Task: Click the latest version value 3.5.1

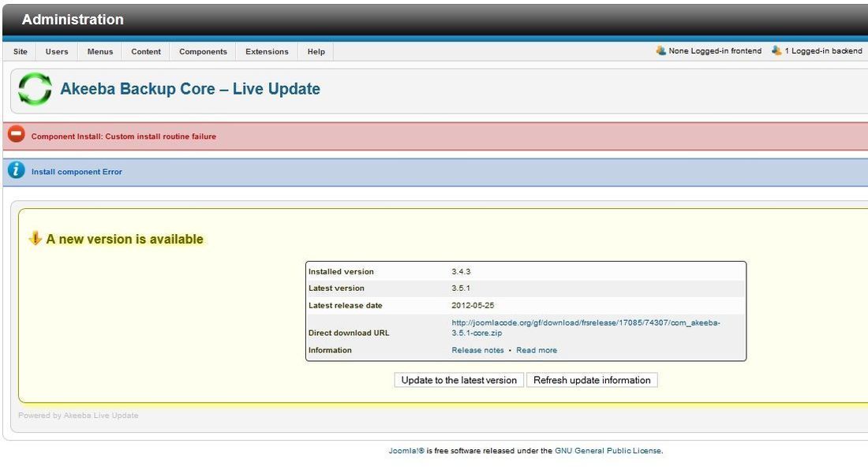Action: 461,289
